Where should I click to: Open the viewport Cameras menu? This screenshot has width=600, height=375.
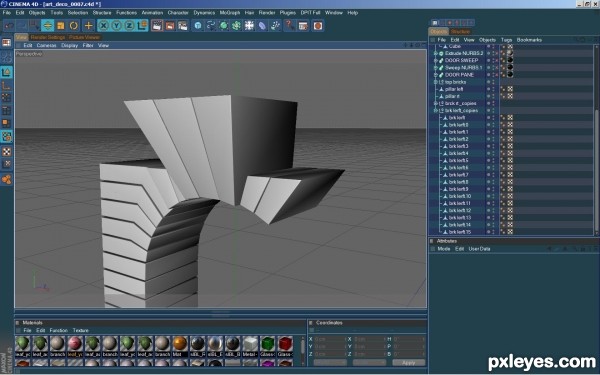(46, 45)
